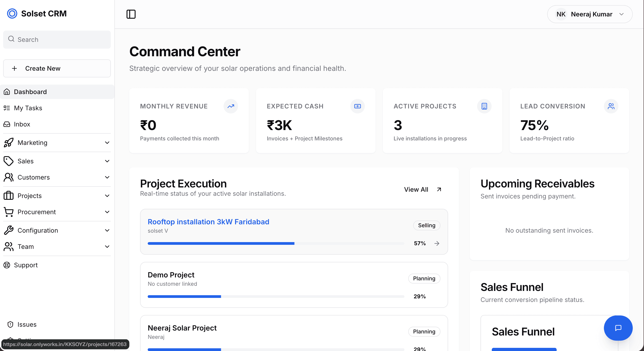Open the Procurement cart icon
Screen dimensions: 644x351
click(9, 212)
